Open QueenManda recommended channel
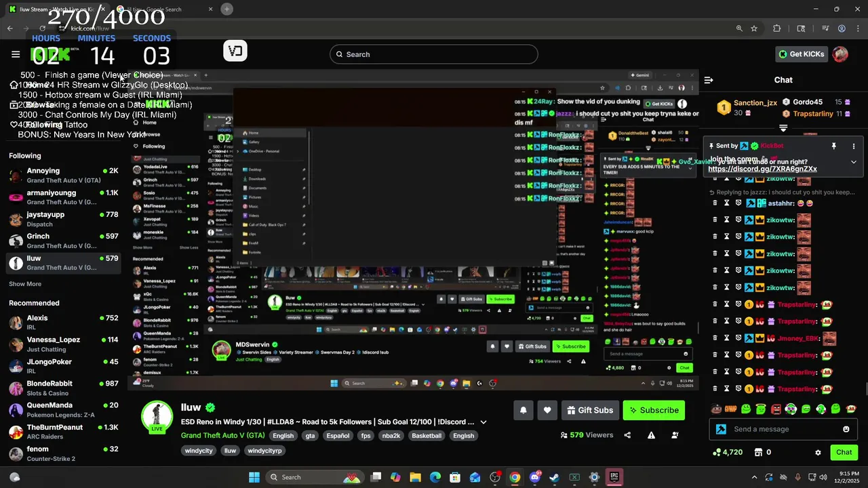This screenshot has width=868, height=488. click(64, 409)
